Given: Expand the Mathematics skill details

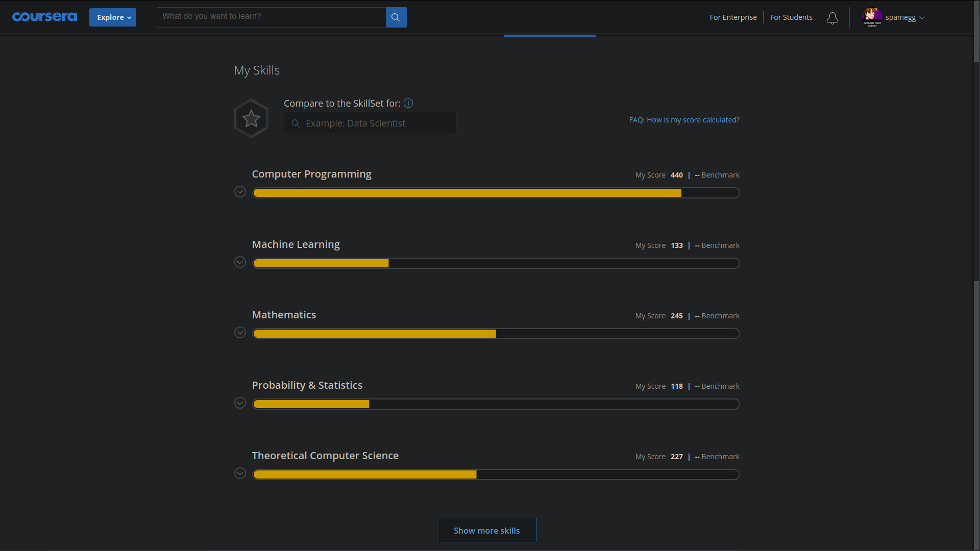Looking at the screenshot, I should pyautogui.click(x=240, y=333).
